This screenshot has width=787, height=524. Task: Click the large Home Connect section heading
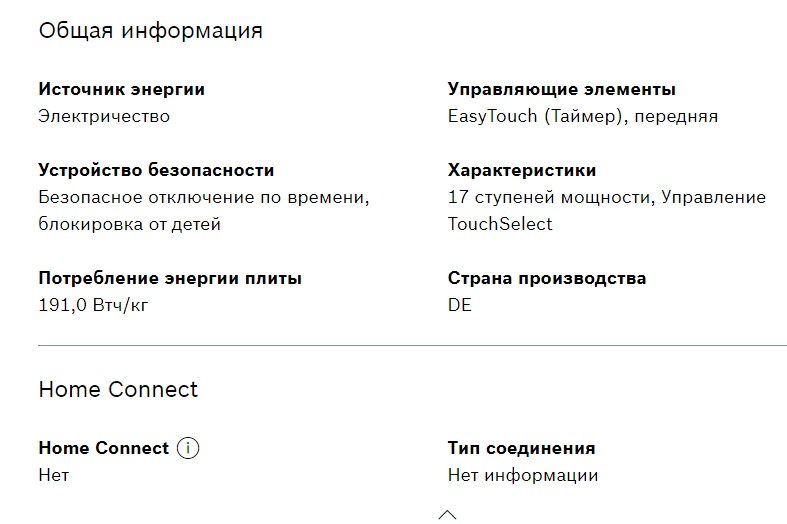[118, 389]
